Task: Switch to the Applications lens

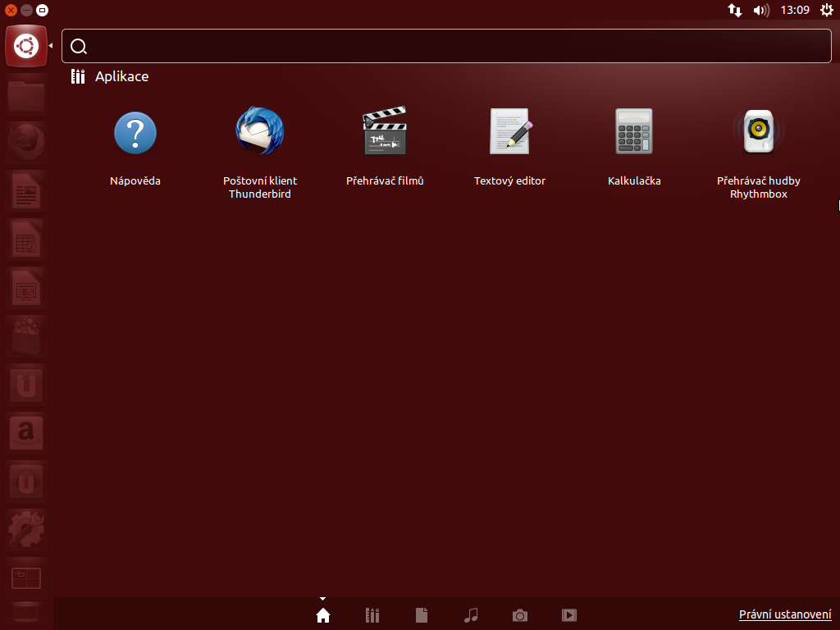Action: pos(372,615)
